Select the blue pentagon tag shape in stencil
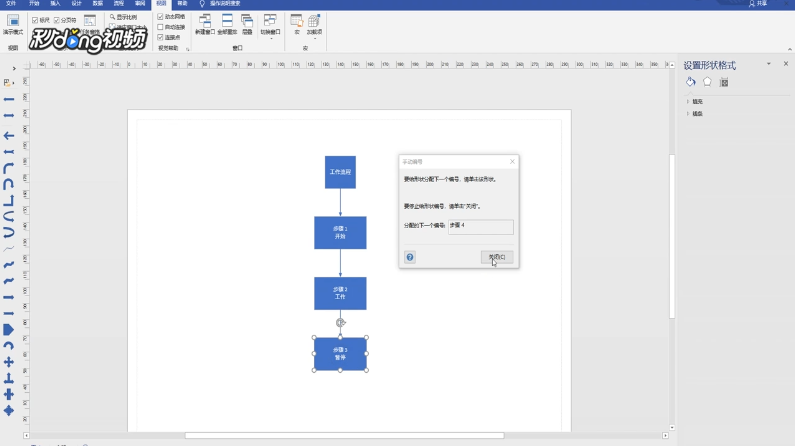 (9, 330)
